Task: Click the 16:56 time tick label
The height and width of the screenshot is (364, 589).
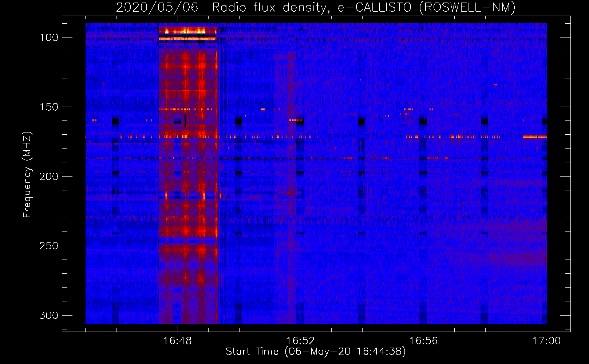Action: (424, 341)
